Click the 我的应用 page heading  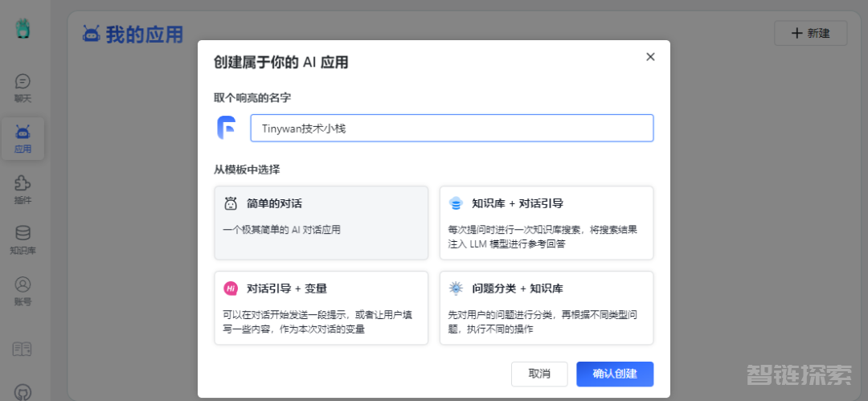[x=145, y=35]
